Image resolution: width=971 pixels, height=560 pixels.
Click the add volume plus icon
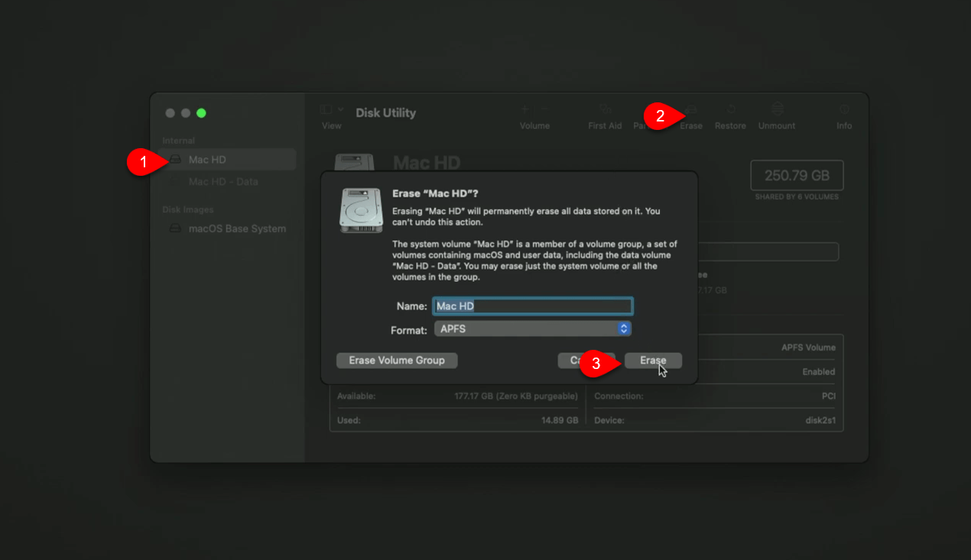[524, 109]
